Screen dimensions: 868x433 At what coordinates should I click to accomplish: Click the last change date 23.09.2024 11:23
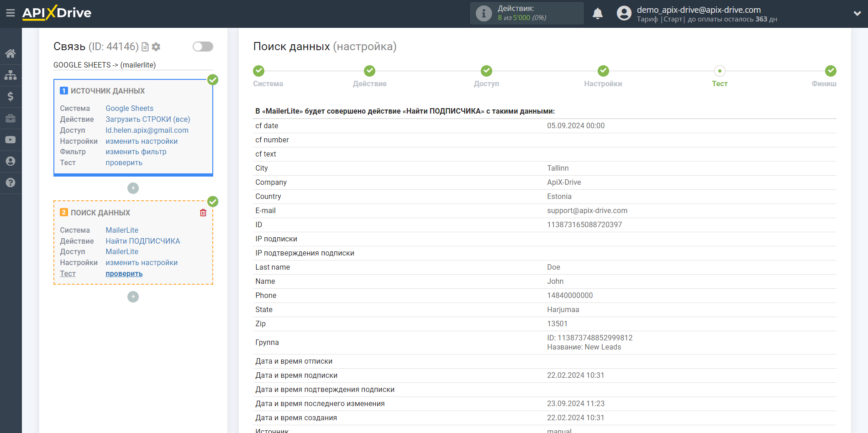click(x=576, y=403)
